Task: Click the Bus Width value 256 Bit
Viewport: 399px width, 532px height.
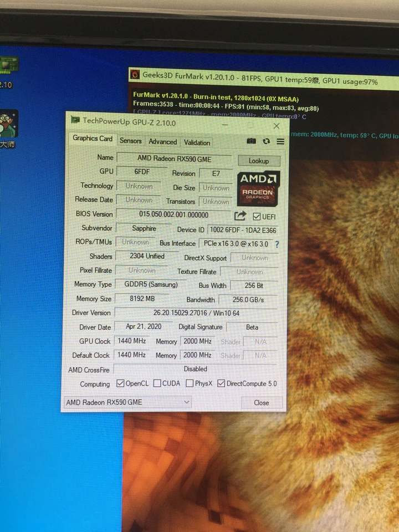Action: 254,285
